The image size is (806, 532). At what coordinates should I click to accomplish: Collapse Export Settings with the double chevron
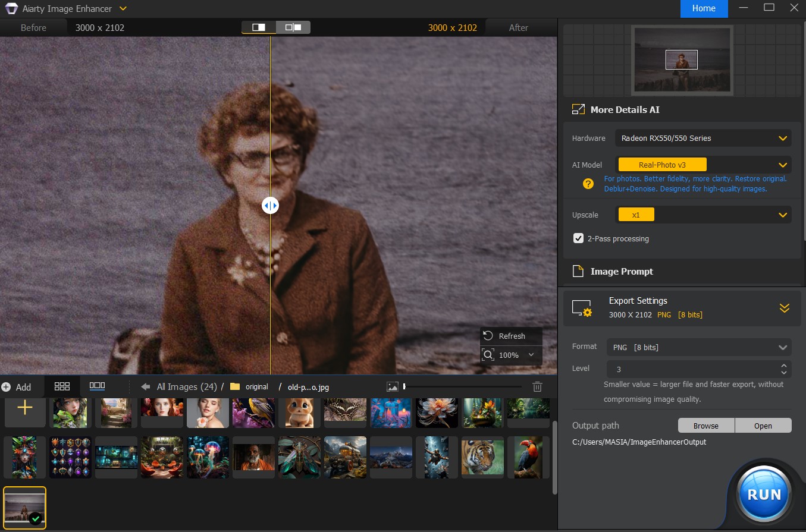point(785,308)
